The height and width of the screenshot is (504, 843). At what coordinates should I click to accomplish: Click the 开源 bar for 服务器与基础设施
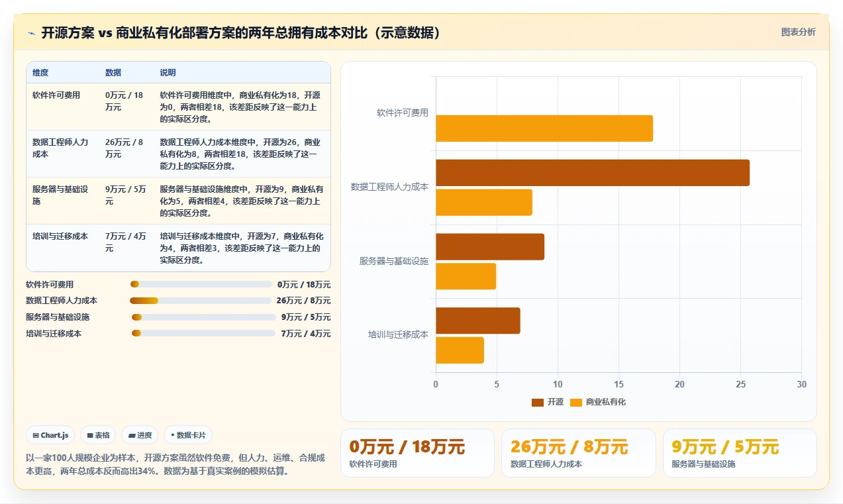490,247
